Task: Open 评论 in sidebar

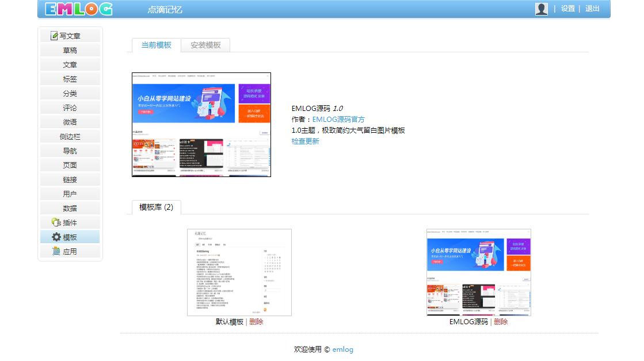Action: pos(70,107)
